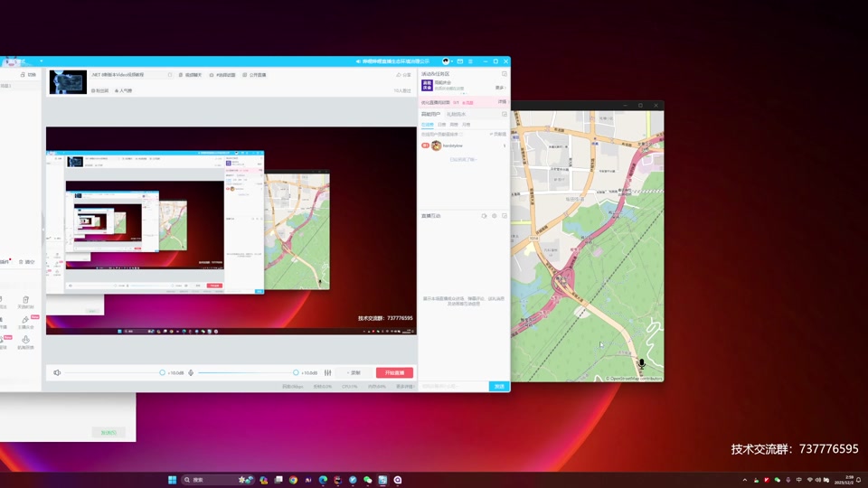868x488 pixels.
Task: Expand 详情 on the pink task banner
Action: (502, 102)
